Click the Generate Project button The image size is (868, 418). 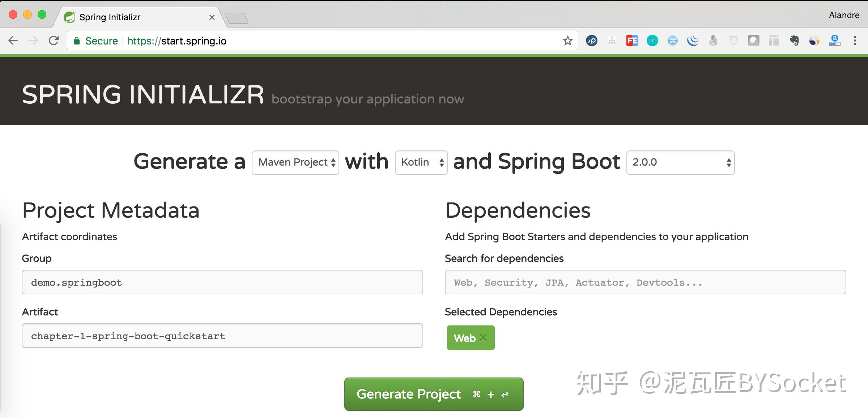(433, 394)
